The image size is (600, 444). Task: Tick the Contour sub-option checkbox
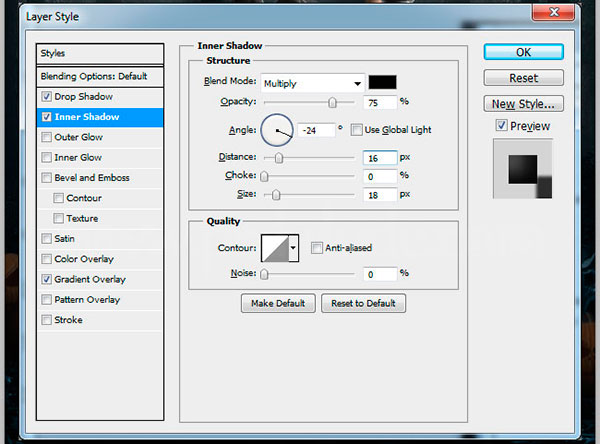tap(59, 198)
